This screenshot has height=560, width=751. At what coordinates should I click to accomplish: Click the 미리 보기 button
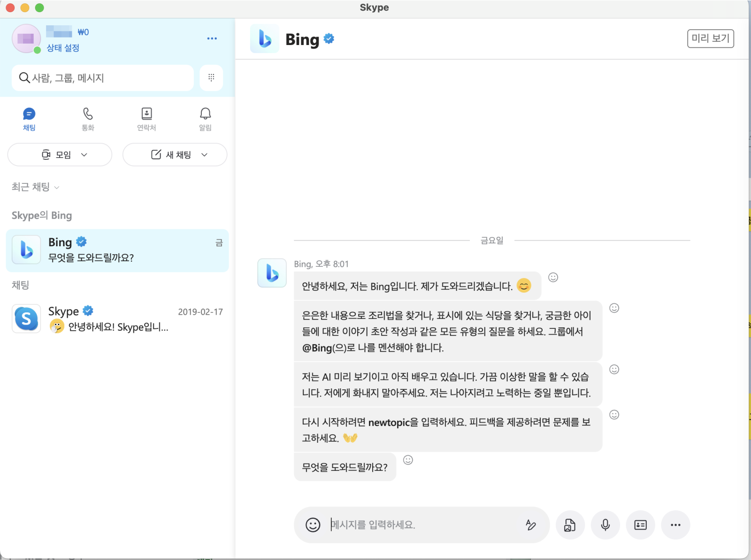coord(710,38)
